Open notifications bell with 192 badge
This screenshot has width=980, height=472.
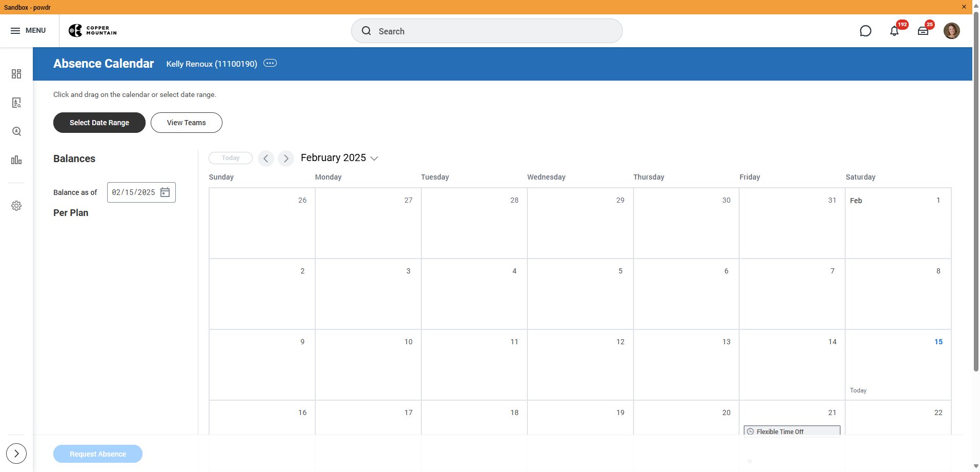pos(894,31)
